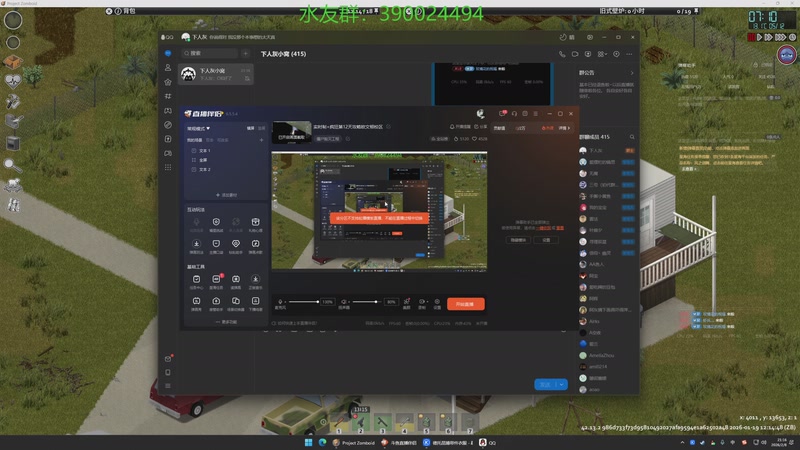Open the QQ mail icon at sidebar bottom
This screenshot has width=800, height=450.
[168, 359]
